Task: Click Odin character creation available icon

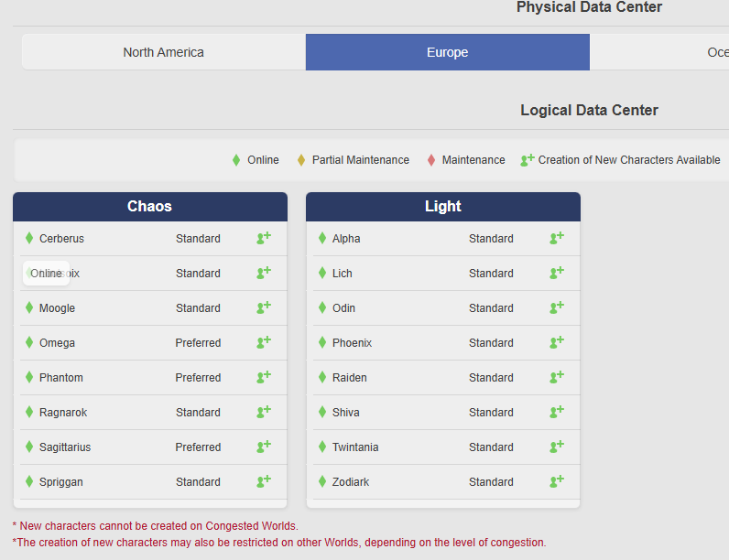Action: pyautogui.click(x=557, y=307)
